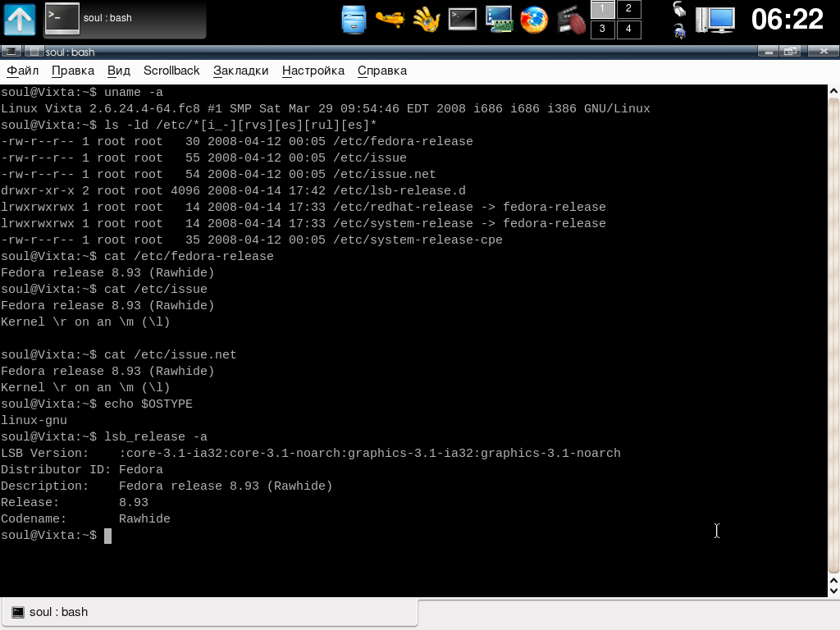840x630 pixels.
Task: Maximize the soul : bash window
Action: [x=790, y=52]
